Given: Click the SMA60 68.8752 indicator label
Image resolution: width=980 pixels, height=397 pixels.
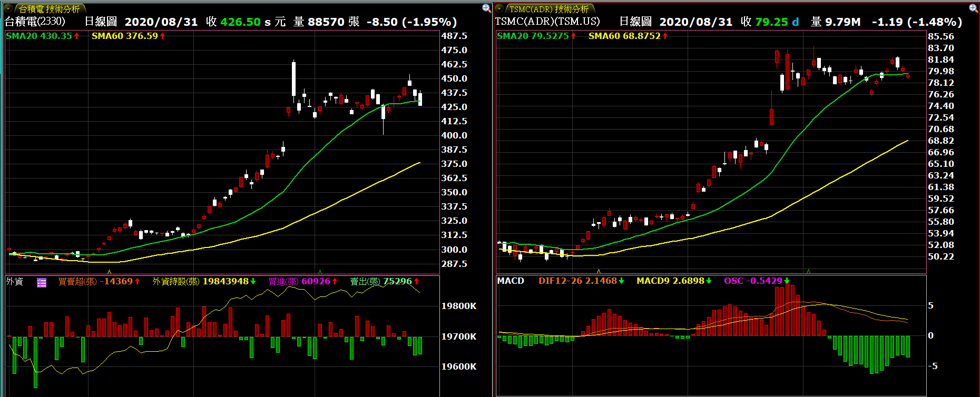Looking at the screenshot, I should (x=628, y=36).
